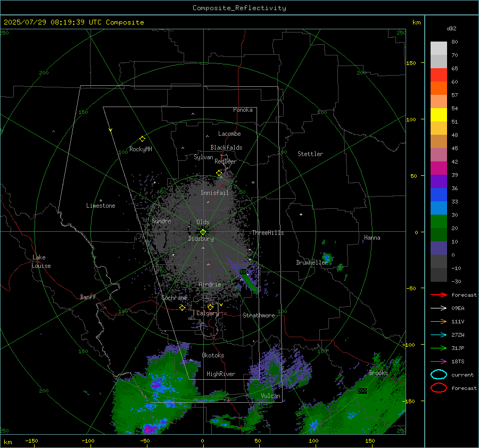Click the Strathmore label
This screenshot has width=479, height=448.
tap(259, 315)
